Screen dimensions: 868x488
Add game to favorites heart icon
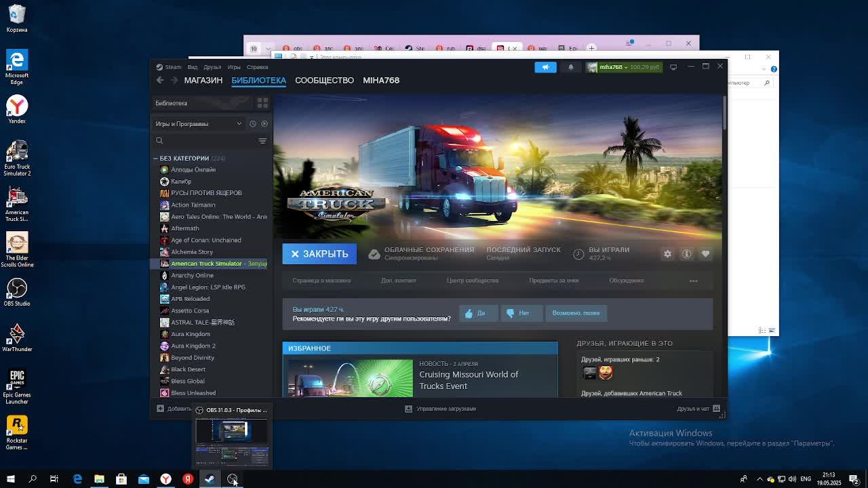point(705,253)
